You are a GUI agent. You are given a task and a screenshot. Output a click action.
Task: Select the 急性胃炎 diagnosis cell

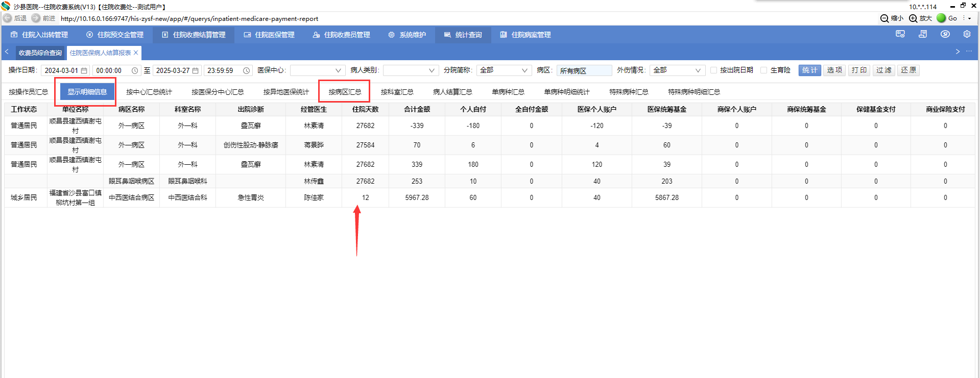click(x=251, y=197)
